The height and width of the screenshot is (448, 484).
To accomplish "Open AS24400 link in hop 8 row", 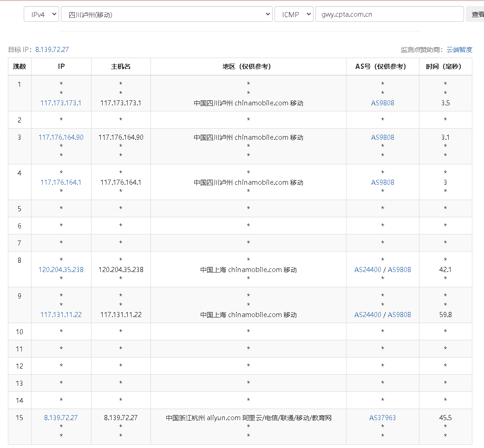I will tap(367, 270).
